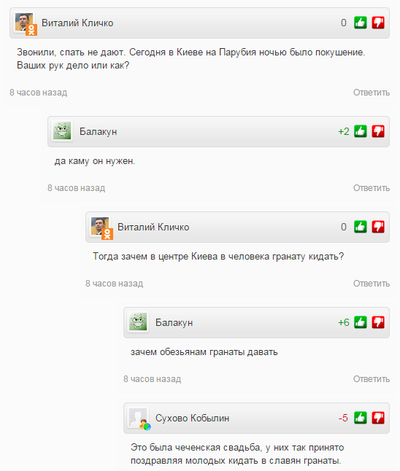Image resolution: width=400 pixels, height=471 pixels.
Task: Click Ответить under "да каму он нужен"
Action: 371,188
